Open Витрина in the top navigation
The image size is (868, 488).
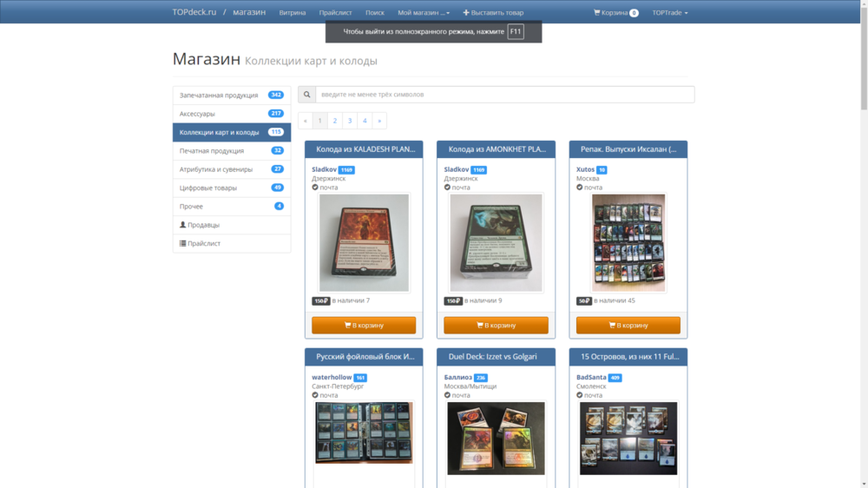(293, 13)
